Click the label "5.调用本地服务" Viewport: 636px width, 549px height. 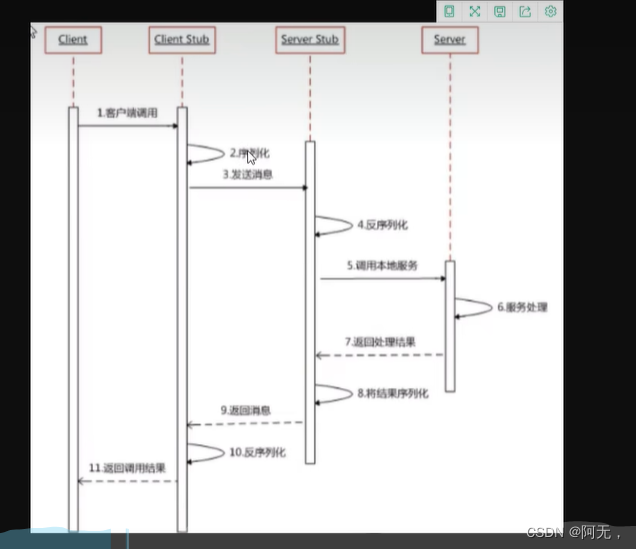click(382, 266)
